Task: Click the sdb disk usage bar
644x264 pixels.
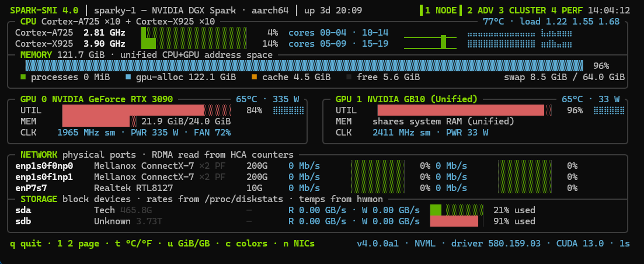Action: pyautogui.click(x=457, y=221)
